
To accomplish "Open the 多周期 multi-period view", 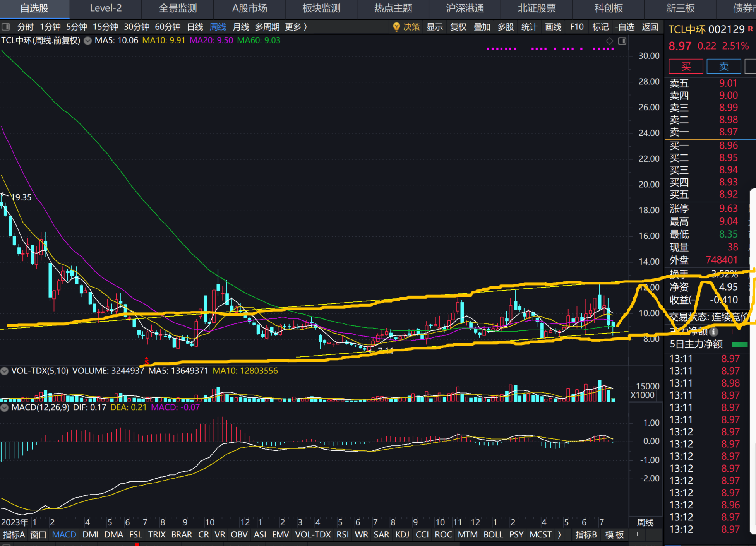I will click(x=267, y=27).
